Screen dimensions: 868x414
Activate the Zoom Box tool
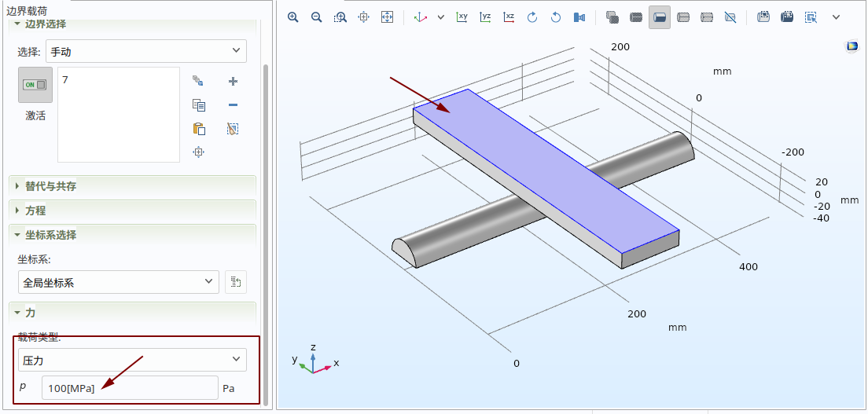click(340, 17)
